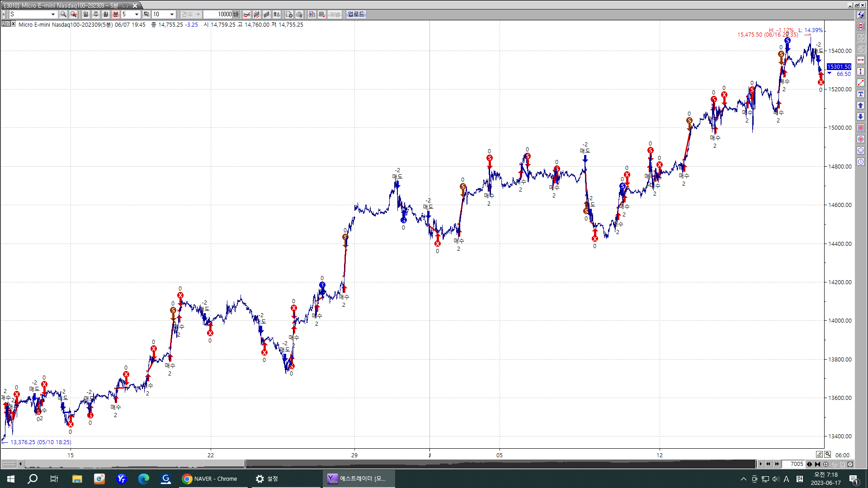Select the red rectangle drawing tool
The width and height of the screenshot is (868, 488).
click(x=861, y=128)
